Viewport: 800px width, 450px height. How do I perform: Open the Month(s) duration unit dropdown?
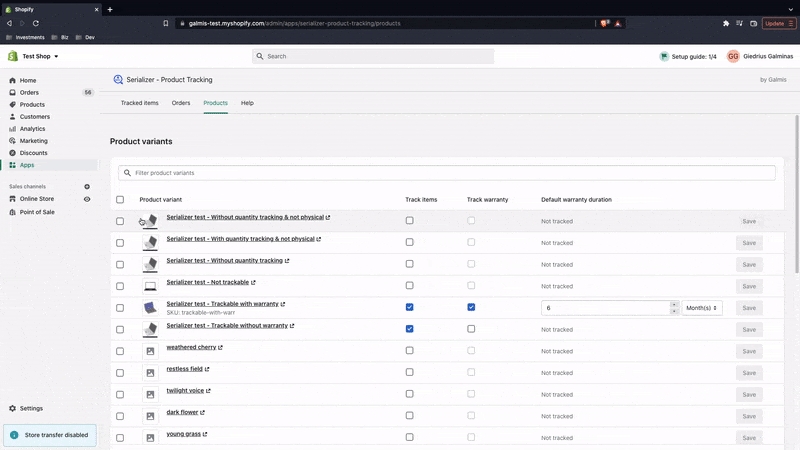(702, 308)
